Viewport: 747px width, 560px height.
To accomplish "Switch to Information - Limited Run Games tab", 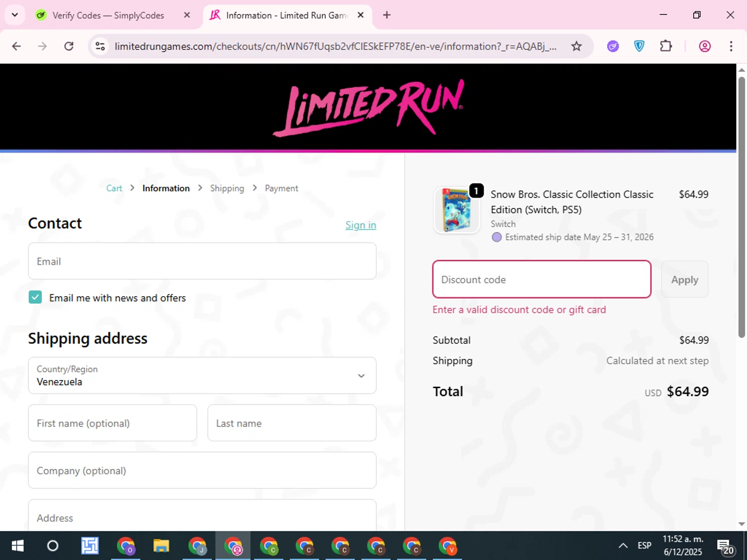I will pos(286,15).
